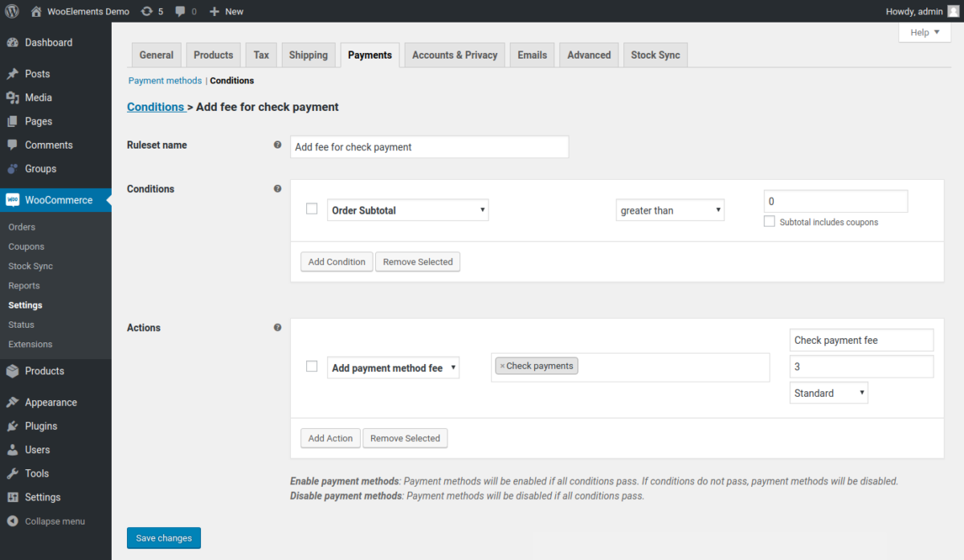Open the Accounts & Privacy tab
Image resolution: width=964 pixels, height=560 pixels.
pyautogui.click(x=454, y=55)
